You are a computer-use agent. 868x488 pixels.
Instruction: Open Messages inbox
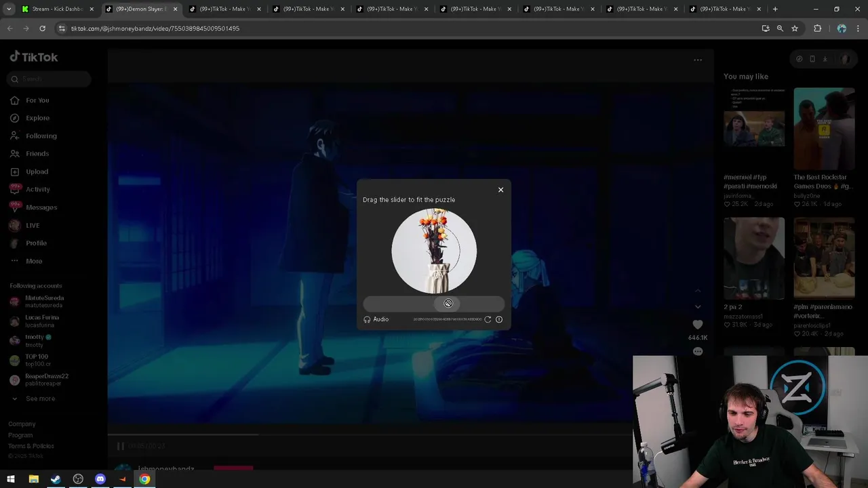click(x=41, y=207)
